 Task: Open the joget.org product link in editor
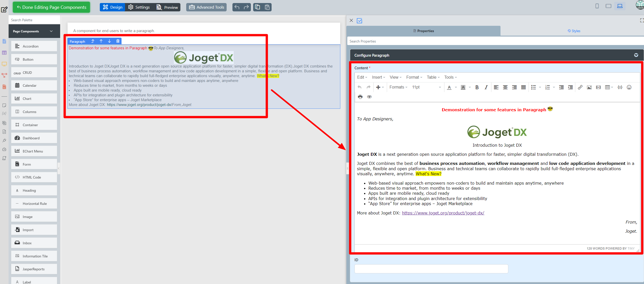pos(443,213)
